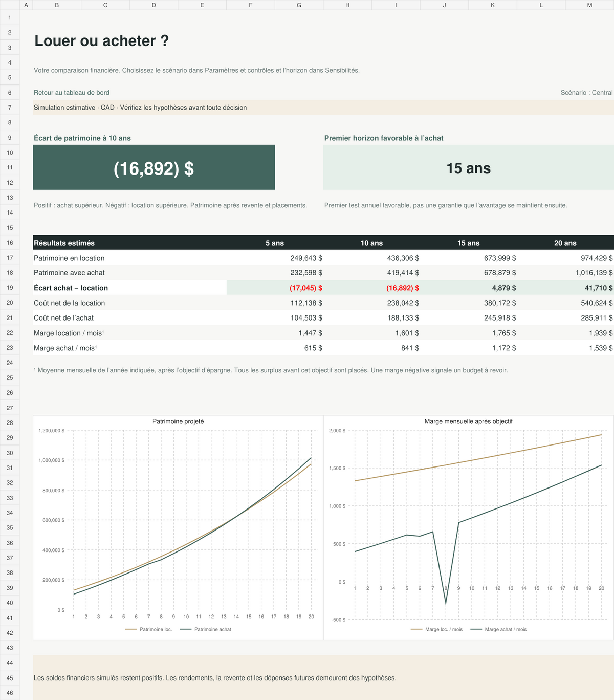Select row header 16

coord(10,243)
